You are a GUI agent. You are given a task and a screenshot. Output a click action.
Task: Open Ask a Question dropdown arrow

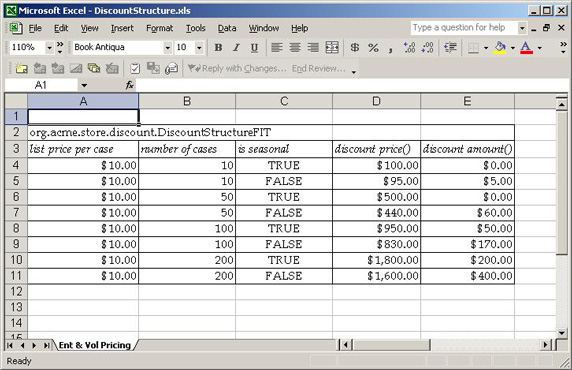[x=522, y=28]
